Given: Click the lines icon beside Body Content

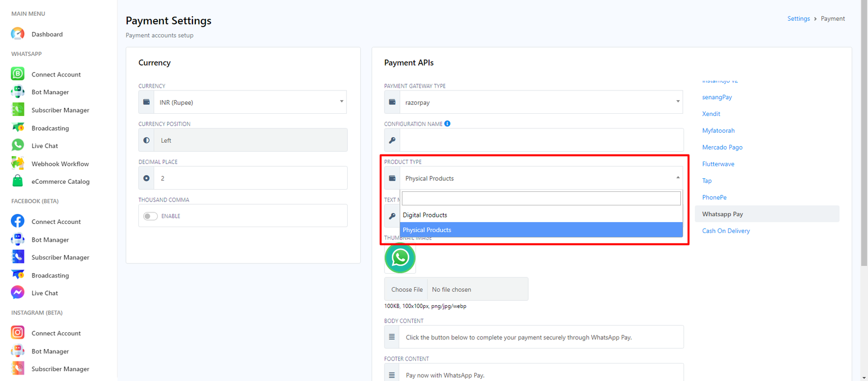Looking at the screenshot, I should 392,337.
